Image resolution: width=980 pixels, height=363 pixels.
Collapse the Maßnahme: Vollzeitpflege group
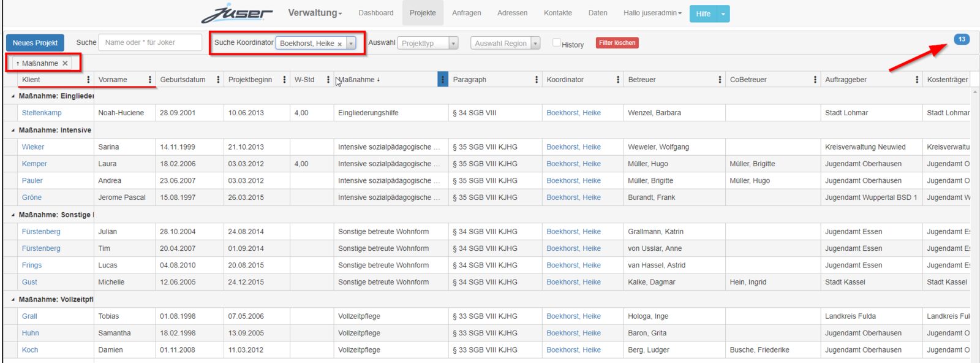point(13,300)
